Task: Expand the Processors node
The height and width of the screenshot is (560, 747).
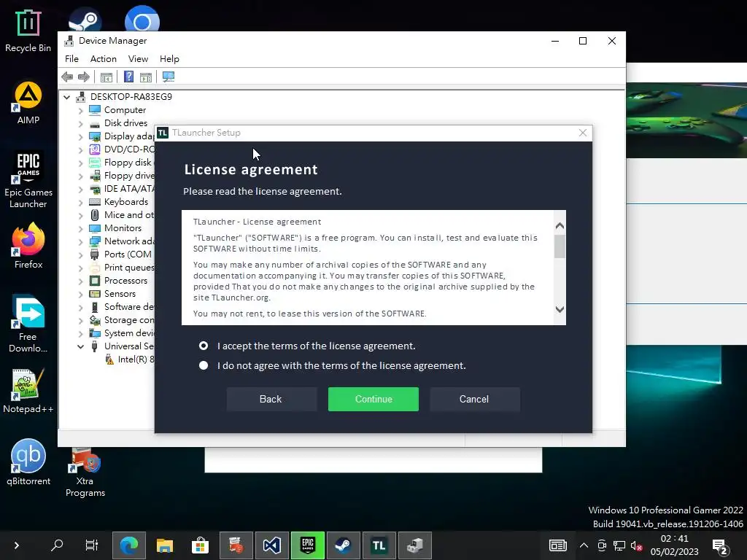Action: [80, 281]
